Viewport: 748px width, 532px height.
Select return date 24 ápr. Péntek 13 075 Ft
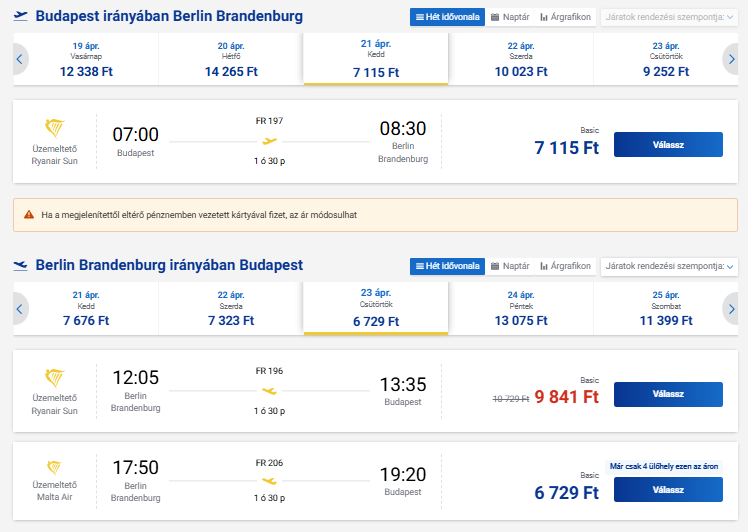coord(520,308)
